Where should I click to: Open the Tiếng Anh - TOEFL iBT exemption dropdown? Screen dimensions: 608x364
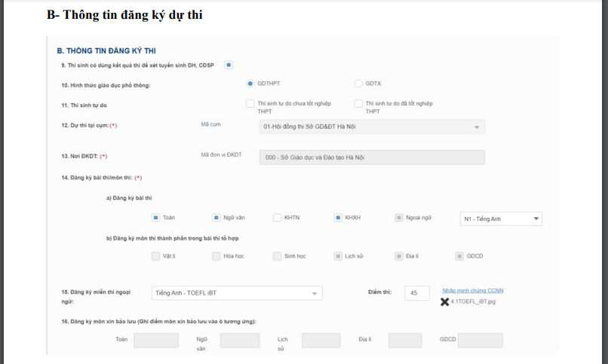coord(237,293)
